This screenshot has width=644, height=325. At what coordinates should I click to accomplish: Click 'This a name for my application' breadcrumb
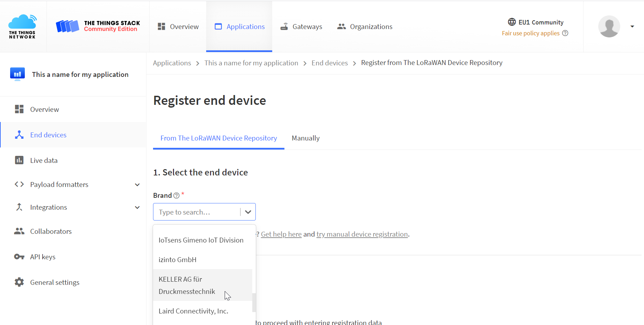coord(251,63)
